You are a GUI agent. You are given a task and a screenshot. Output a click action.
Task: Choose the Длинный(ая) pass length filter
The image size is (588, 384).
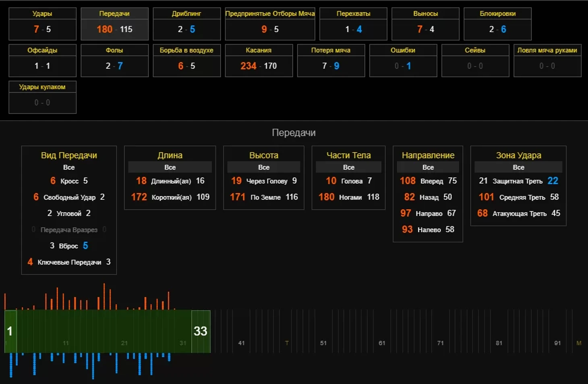[171, 181]
